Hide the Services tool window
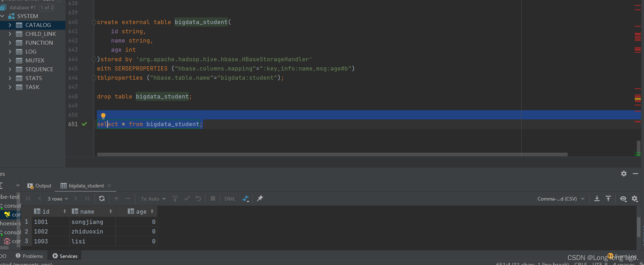The image size is (644, 265). (x=636, y=174)
